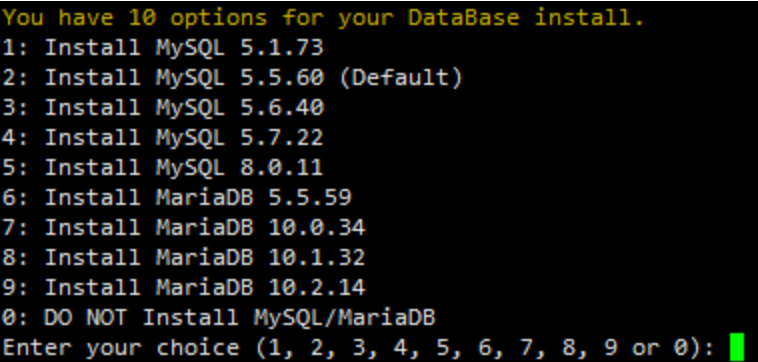The image size is (758, 362).
Task: Click the 'Install MySQL 5.6.40' option text
Action: point(162,108)
